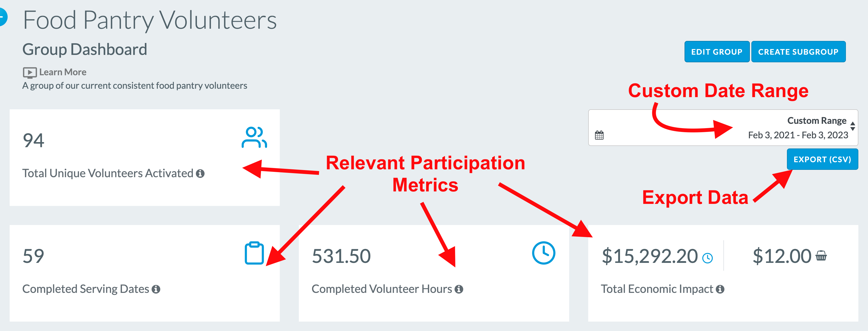Click the video play icon beside Learn More
The width and height of the screenshot is (868, 331).
coord(30,72)
